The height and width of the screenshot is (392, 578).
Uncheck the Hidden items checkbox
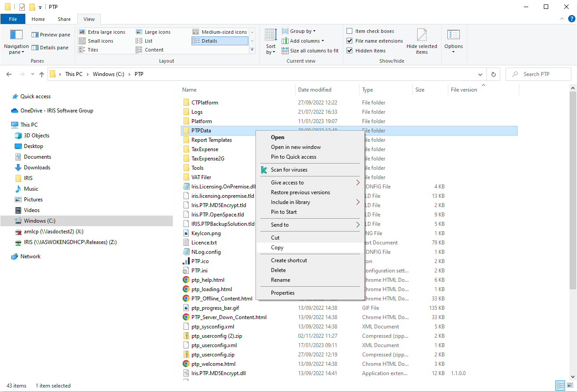point(350,51)
